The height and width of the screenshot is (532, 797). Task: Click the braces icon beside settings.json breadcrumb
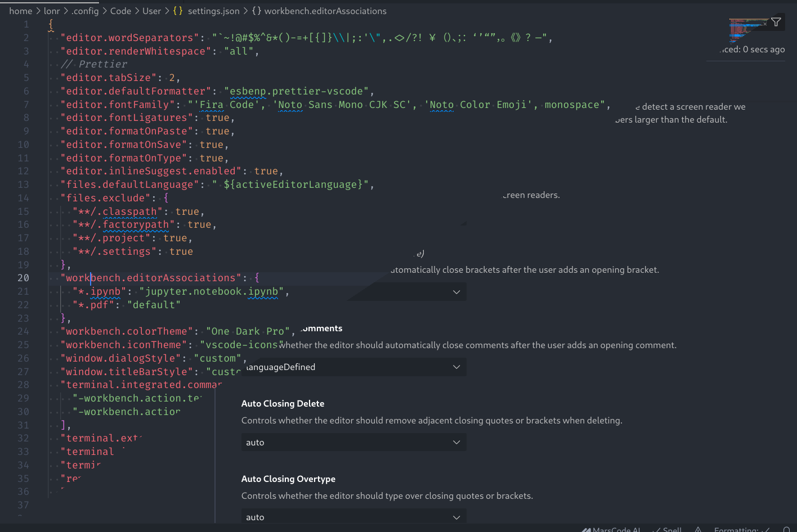pyautogui.click(x=178, y=11)
